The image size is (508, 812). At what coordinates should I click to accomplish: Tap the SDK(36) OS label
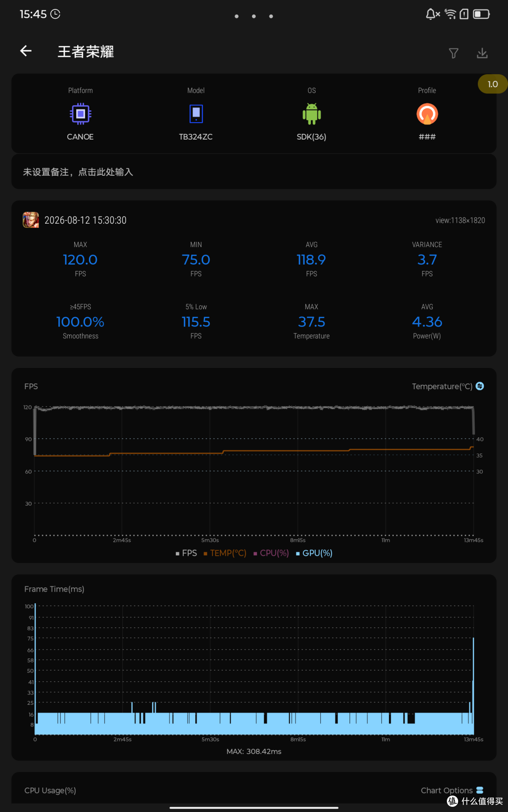click(311, 137)
